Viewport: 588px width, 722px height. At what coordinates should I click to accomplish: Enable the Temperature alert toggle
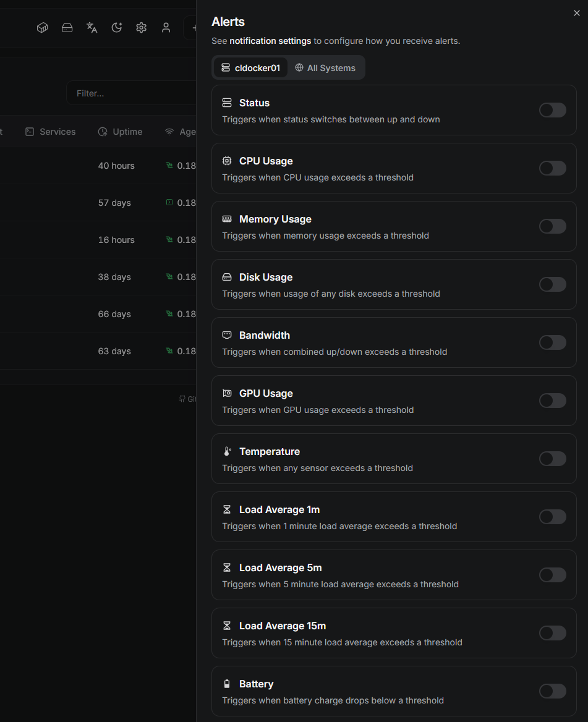(552, 459)
